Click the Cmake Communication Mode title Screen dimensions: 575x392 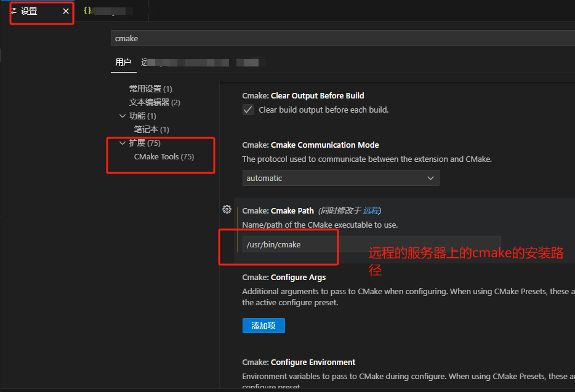[310, 145]
